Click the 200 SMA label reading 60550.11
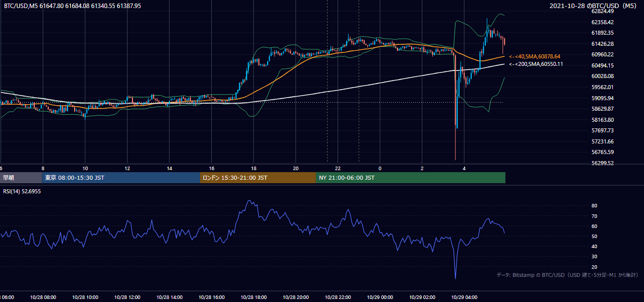This screenshot has height=302, width=644. coord(536,64)
